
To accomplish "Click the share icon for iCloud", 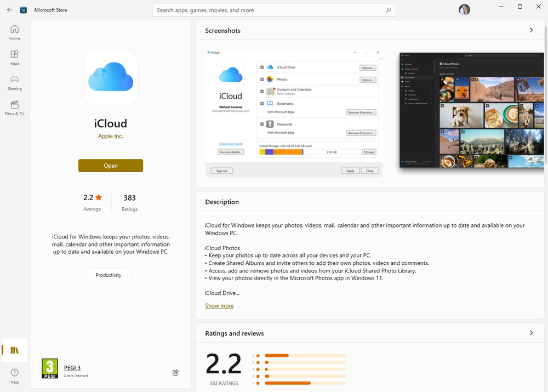I will click(x=175, y=372).
